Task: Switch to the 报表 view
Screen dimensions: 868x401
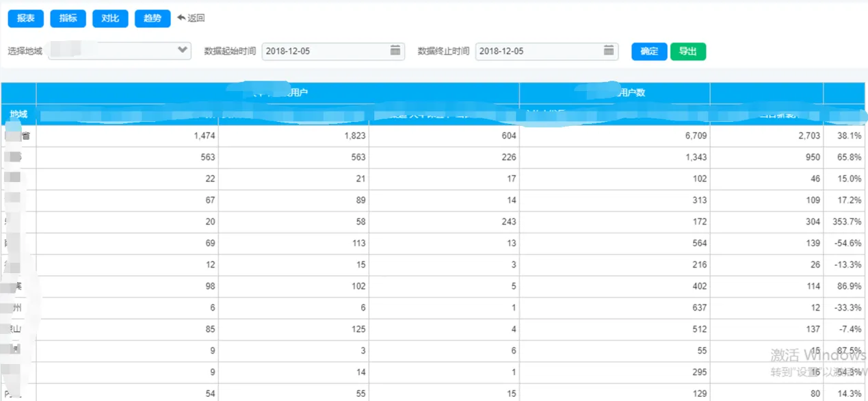Action: pos(25,18)
